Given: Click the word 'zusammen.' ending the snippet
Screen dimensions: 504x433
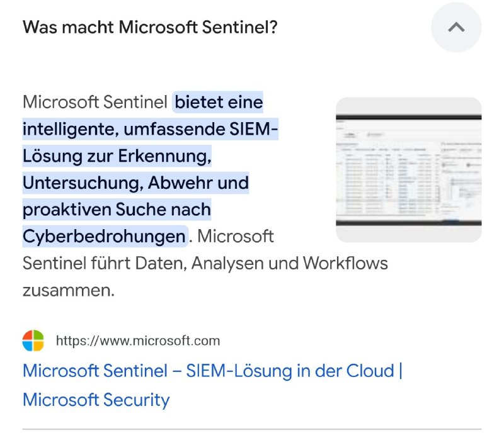Looking at the screenshot, I should tap(69, 290).
